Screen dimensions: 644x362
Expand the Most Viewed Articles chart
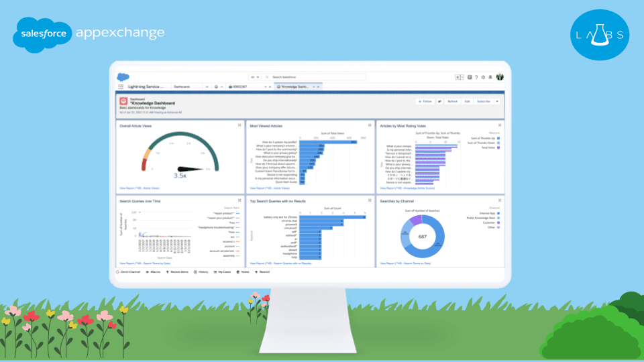(370, 125)
